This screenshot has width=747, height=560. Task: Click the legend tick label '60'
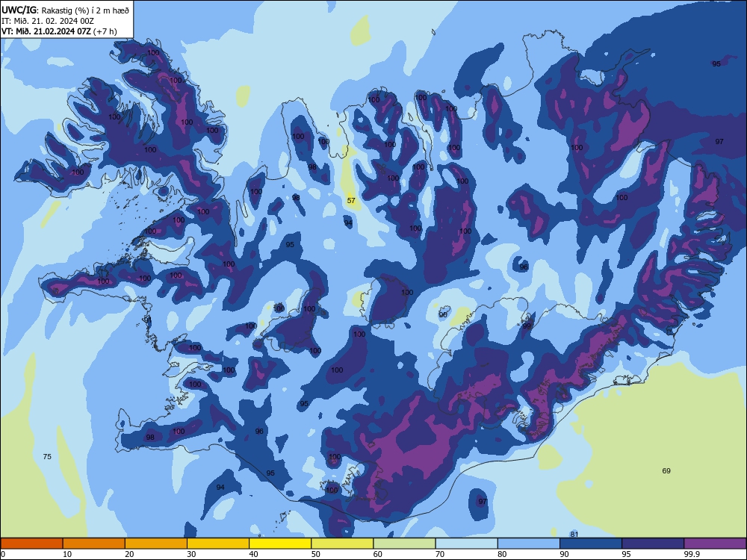[x=378, y=554]
